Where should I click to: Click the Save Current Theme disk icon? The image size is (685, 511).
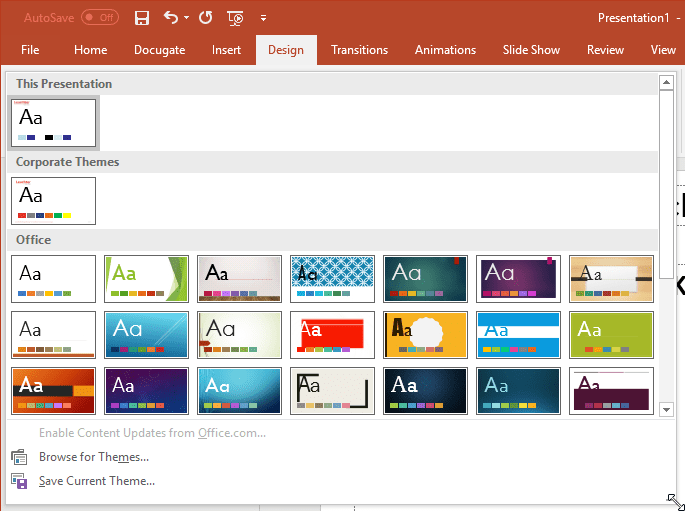point(19,481)
